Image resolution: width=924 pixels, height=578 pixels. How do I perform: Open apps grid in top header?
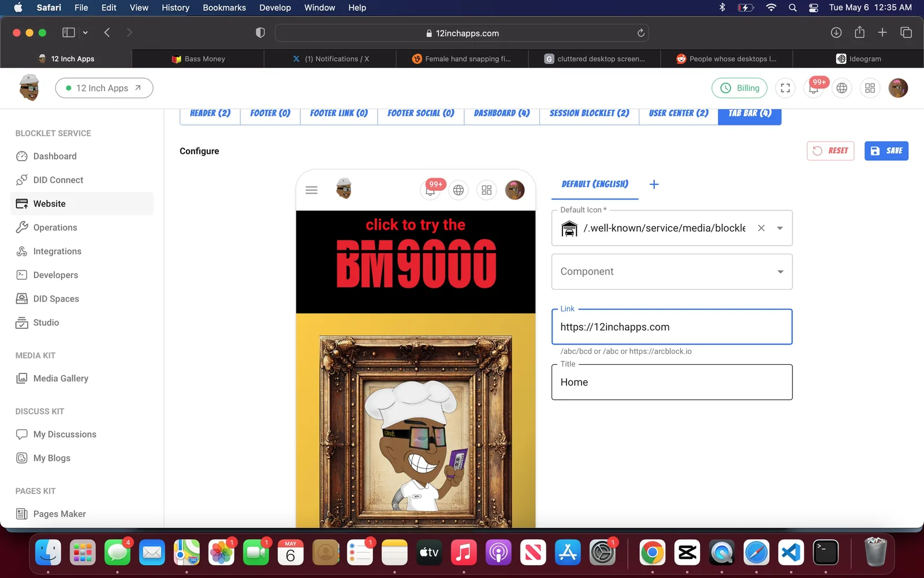tap(870, 88)
